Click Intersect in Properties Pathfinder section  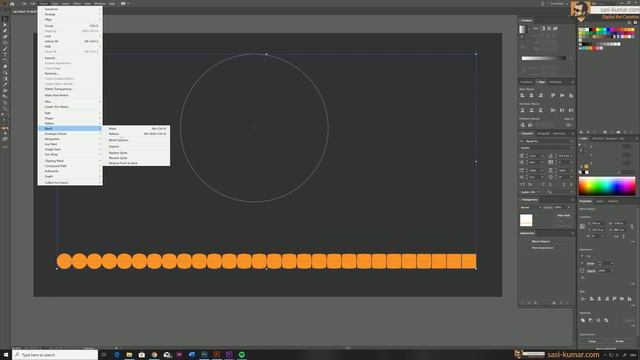pyautogui.click(x=598, y=320)
